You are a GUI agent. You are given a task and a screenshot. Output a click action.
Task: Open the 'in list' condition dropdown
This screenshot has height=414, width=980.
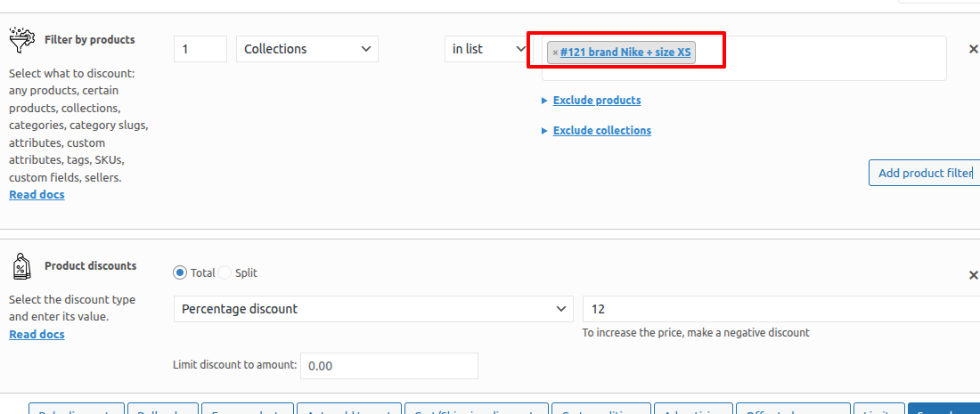pyautogui.click(x=486, y=49)
